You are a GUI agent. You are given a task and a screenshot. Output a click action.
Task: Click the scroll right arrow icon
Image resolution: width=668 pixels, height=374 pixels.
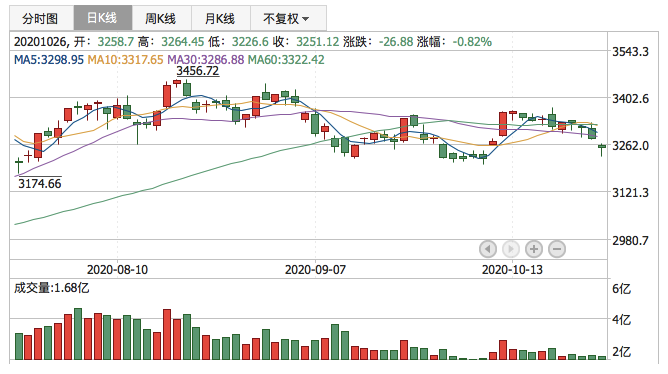pos(511,249)
